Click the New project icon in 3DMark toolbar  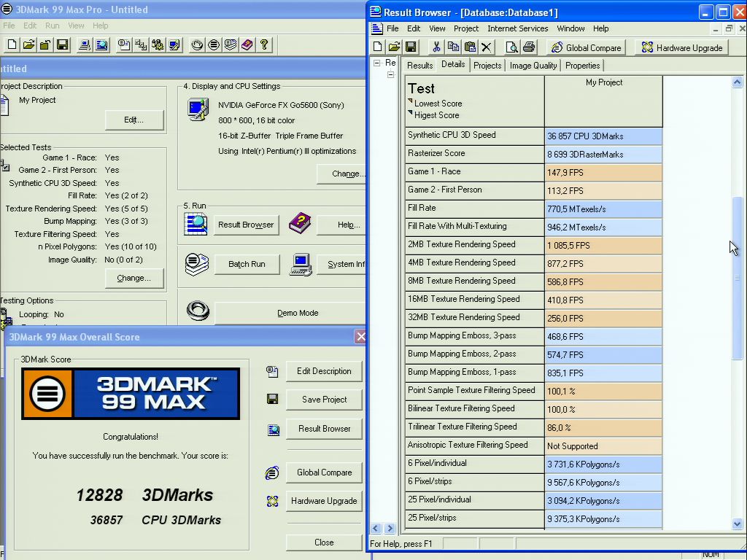coord(12,44)
